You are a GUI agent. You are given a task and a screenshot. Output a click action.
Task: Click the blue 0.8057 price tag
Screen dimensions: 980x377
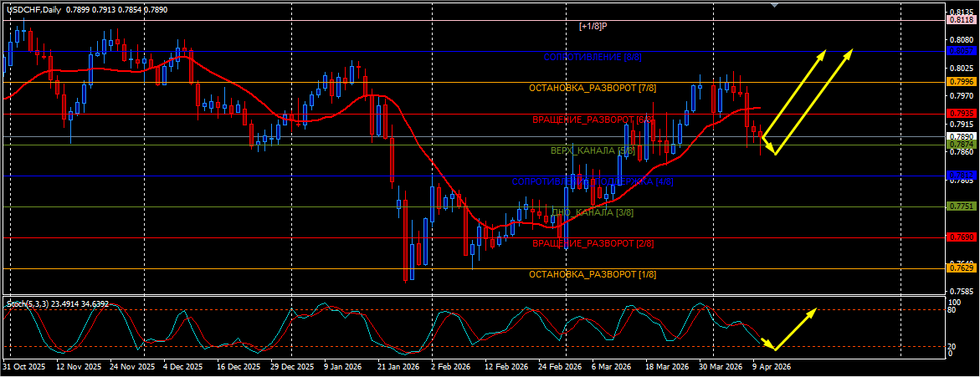(x=962, y=50)
